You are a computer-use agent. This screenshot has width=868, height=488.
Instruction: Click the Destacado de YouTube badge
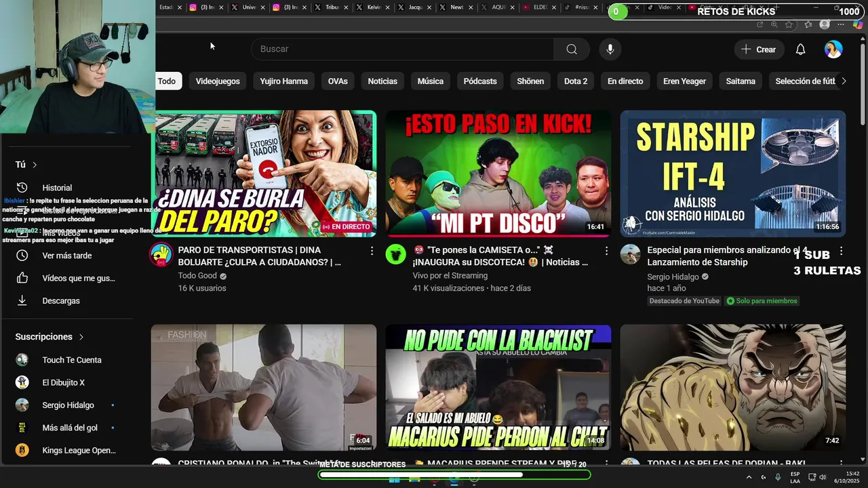tap(684, 301)
